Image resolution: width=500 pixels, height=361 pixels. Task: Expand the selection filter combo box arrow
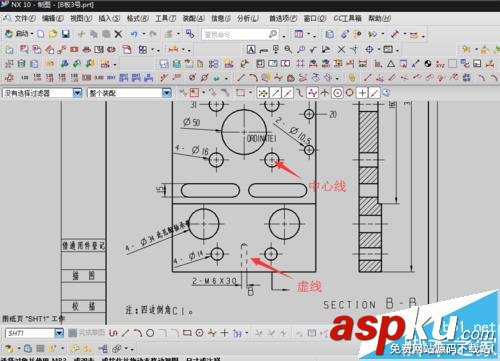click(77, 93)
